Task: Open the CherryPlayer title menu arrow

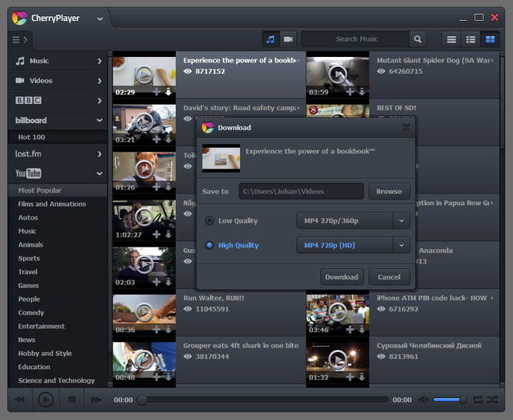Action: coord(100,19)
